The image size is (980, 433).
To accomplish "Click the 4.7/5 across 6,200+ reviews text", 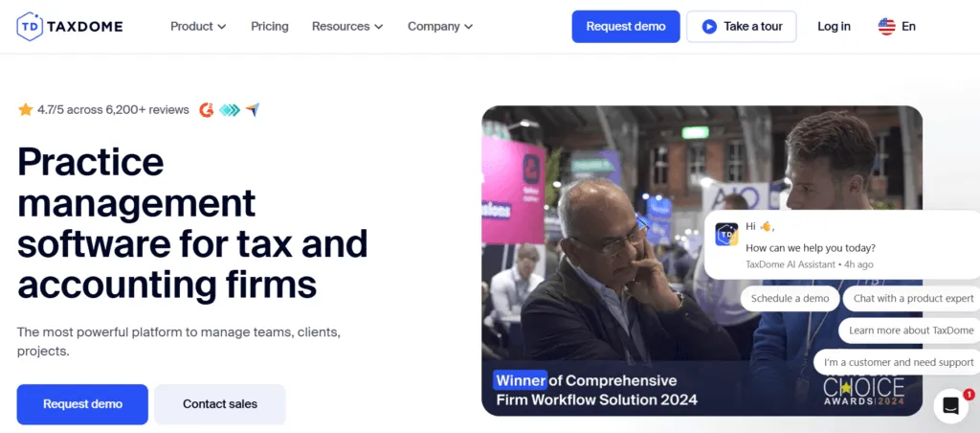I will coord(113,110).
